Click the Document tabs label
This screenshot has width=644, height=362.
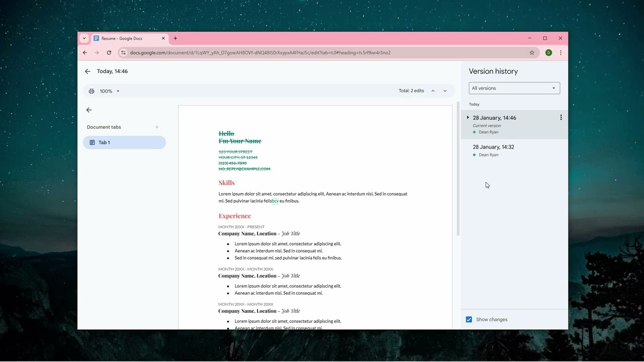[104, 127]
